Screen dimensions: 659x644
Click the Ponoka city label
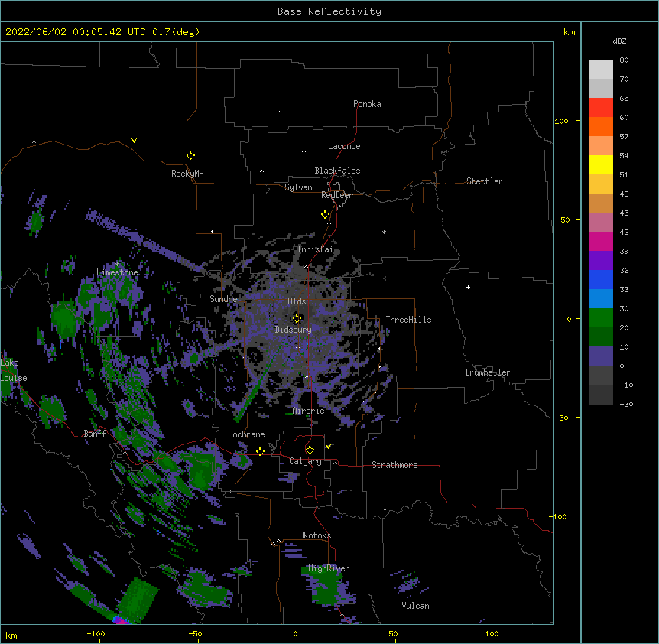367,104
